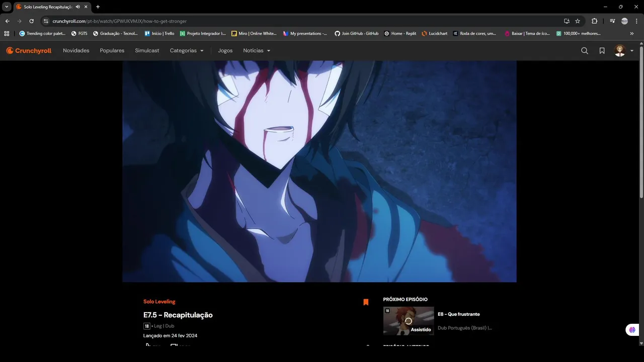Close the Solo Leveling tab
The image size is (644, 362).
pos(86,7)
